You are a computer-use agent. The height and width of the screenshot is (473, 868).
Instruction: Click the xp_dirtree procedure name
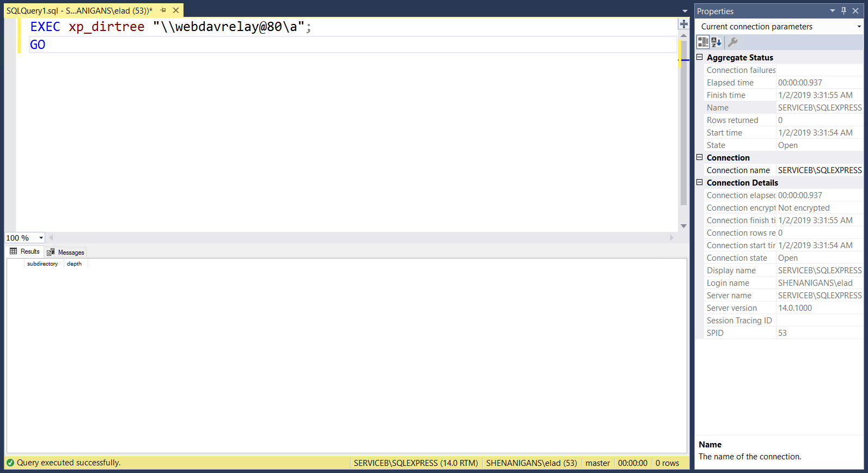[107, 27]
